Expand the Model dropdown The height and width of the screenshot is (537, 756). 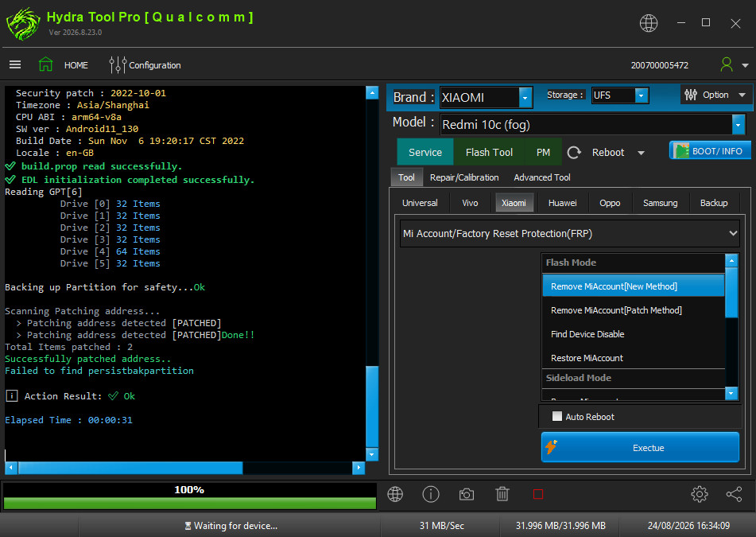click(x=738, y=124)
